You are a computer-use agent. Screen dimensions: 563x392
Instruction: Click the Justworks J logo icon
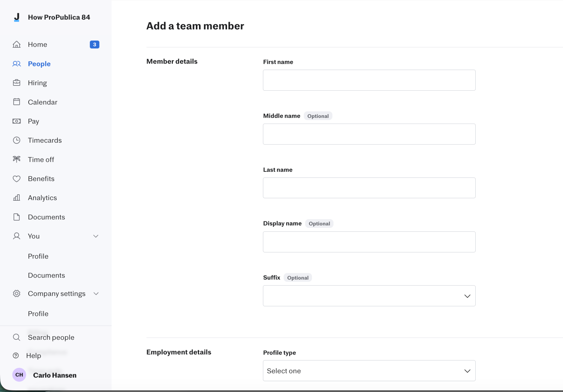(x=17, y=17)
